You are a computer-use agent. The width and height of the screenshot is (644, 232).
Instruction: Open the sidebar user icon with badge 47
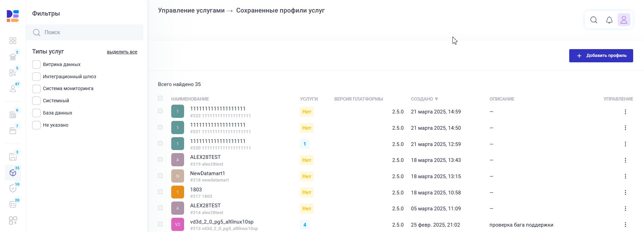[x=13, y=89]
